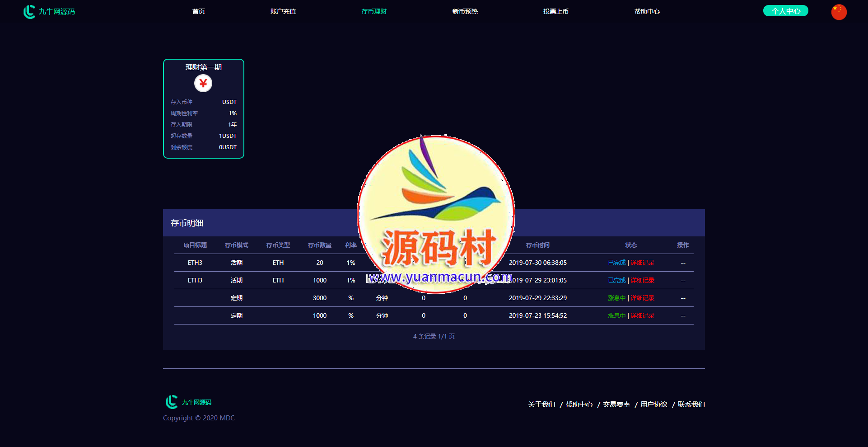
Task: Click the red yuan icon in card
Action: (x=203, y=83)
